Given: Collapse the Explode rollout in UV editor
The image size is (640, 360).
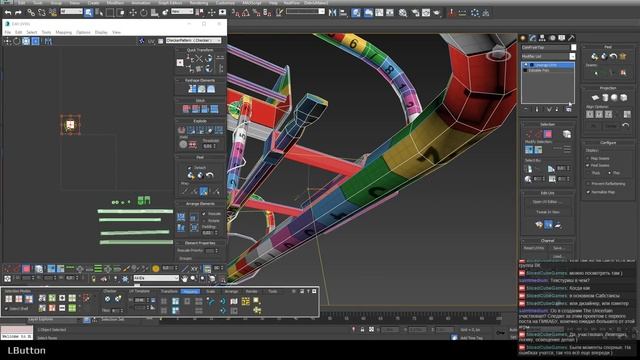Looking at the screenshot, I should 200,121.
